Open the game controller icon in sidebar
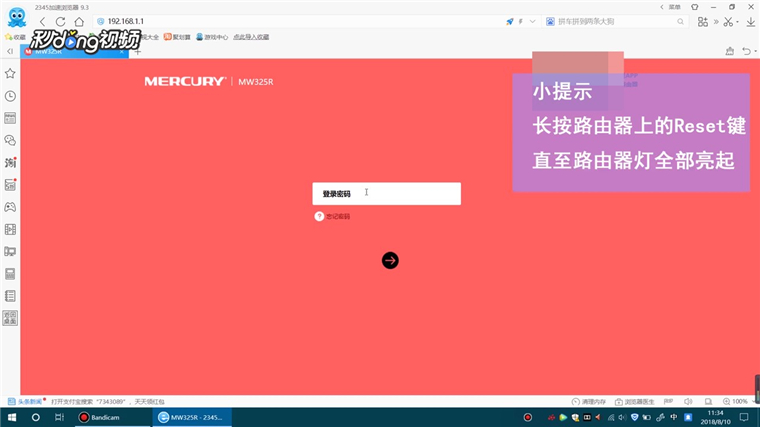 coord(10,207)
